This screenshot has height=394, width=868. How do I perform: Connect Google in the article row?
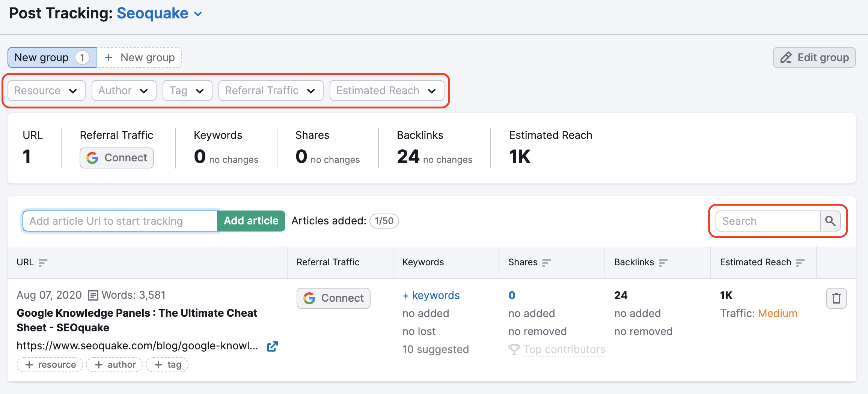click(333, 298)
